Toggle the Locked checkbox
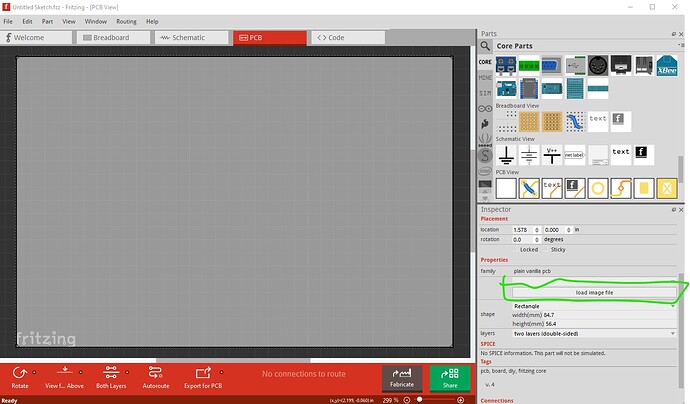690x404 pixels. point(516,250)
